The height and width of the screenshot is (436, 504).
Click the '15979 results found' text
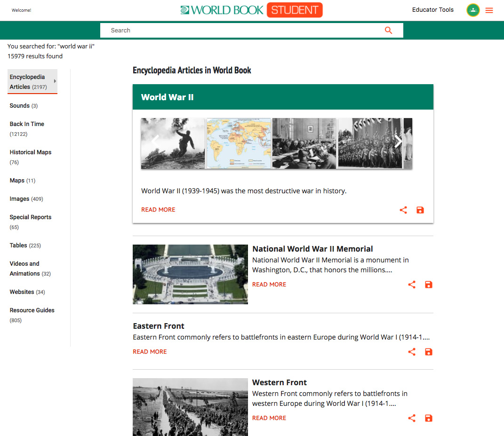pyautogui.click(x=35, y=56)
